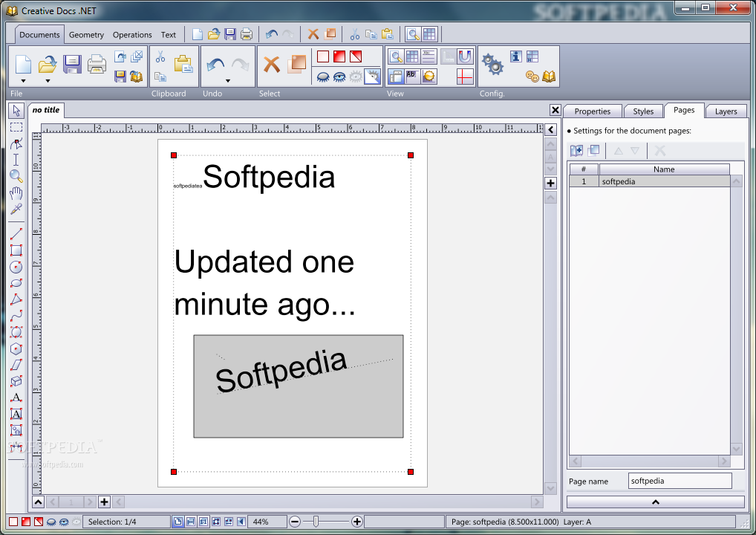Viewport: 756px width, 535px height.
Task: Toggle the closed-eye hide option in Select group
Action: click(323, 77)
